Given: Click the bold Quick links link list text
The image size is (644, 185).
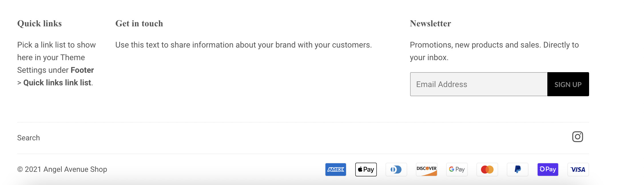Looking at the screenshot, I should 57,83.
